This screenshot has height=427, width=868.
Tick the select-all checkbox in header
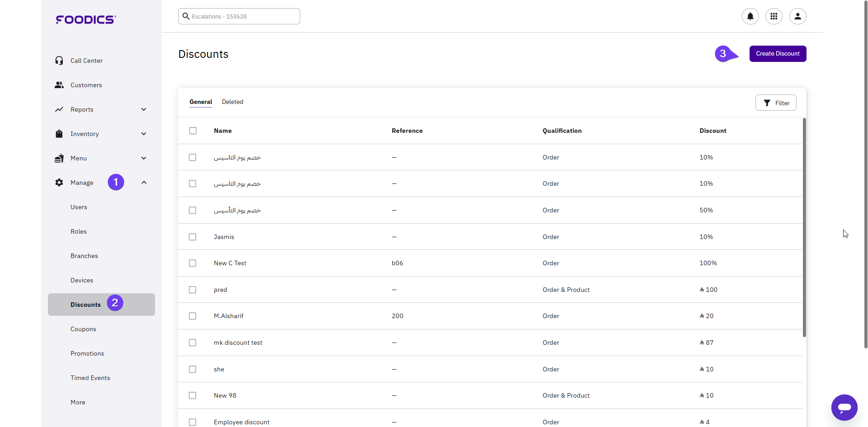tap(193, 131)
